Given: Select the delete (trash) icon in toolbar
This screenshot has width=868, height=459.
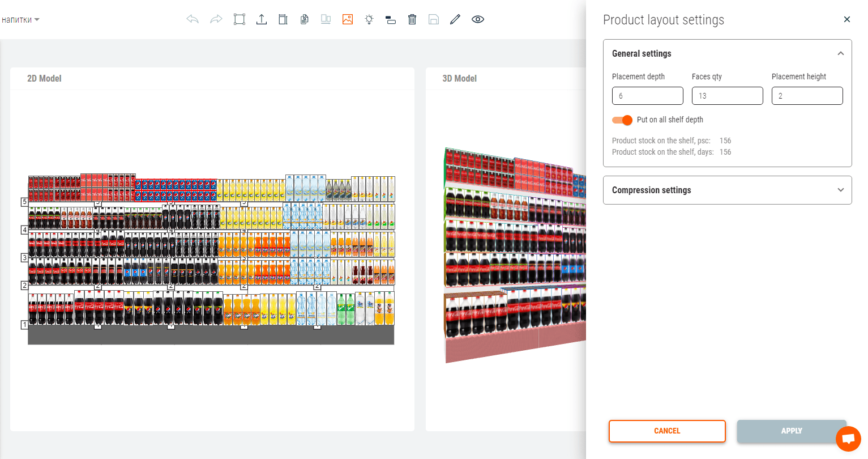Looking at the screenshot, I should [412, 19].
